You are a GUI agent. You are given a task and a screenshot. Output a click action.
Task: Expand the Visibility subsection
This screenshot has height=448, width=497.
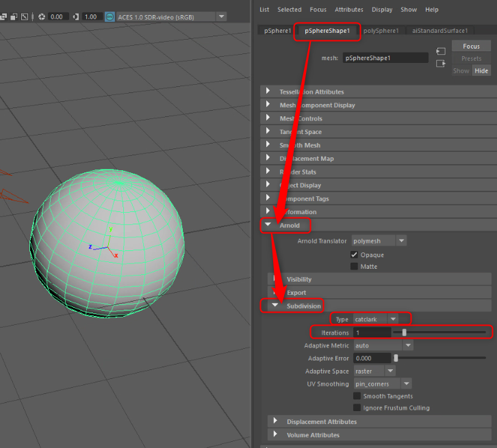[379, 279]
